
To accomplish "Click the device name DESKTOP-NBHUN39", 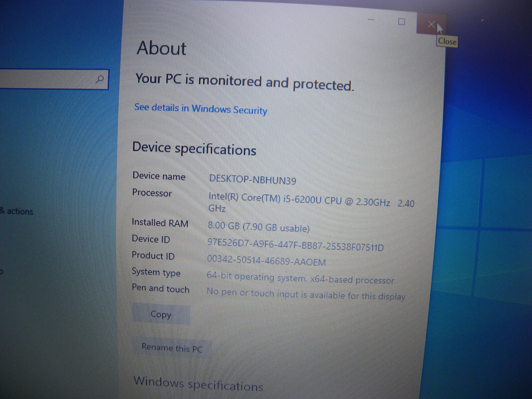I will [253, 180].
